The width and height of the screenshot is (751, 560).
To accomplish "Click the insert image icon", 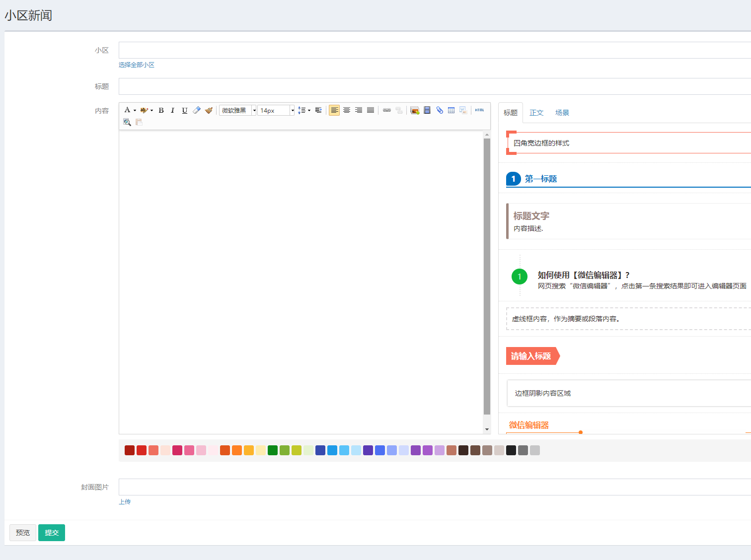I will click(x=415, y=110).
